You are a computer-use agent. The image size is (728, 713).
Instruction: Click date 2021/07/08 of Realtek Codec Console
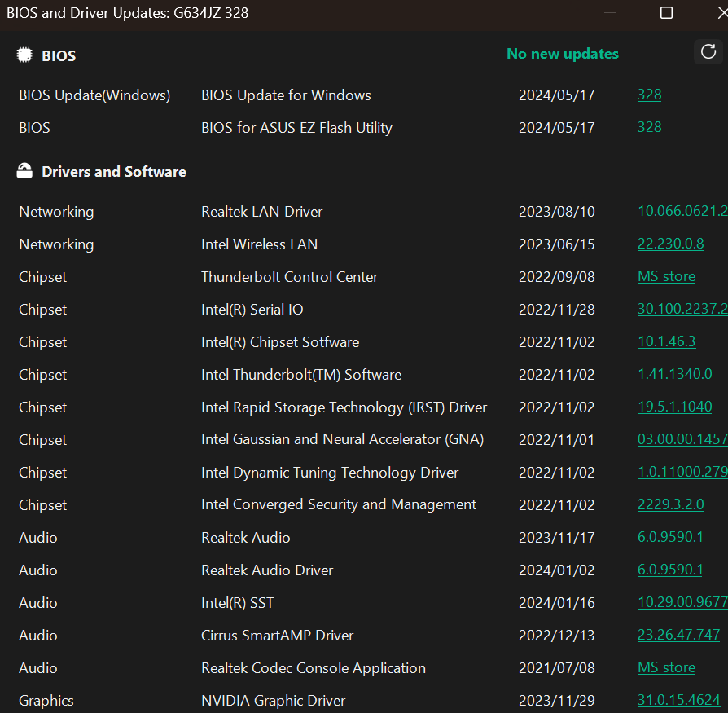click(556, 668)
